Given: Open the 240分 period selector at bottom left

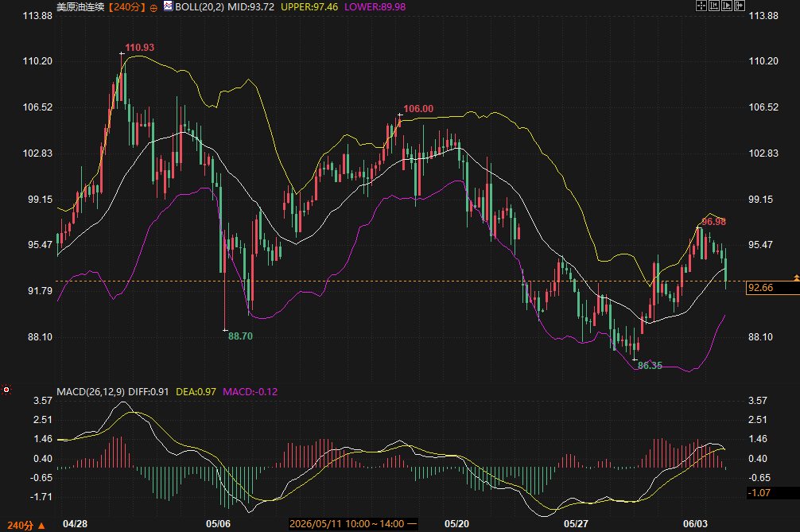Looking at the screenshot, I should 21,525.
